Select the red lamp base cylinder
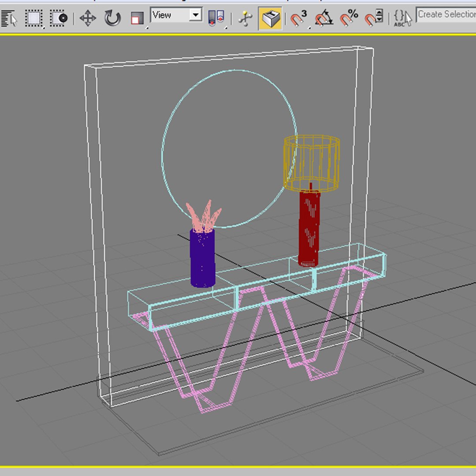The image size is (476, 476). pos(309,229)
